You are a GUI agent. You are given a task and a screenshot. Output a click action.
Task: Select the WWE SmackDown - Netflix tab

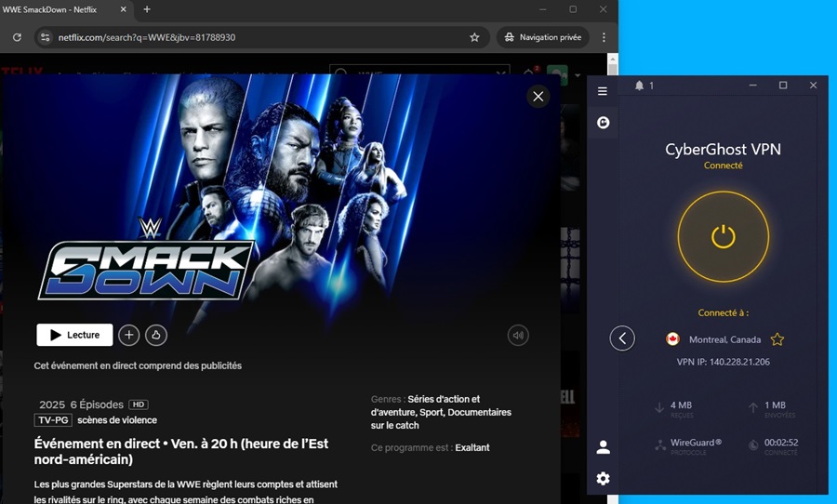[x=64, y=9]
